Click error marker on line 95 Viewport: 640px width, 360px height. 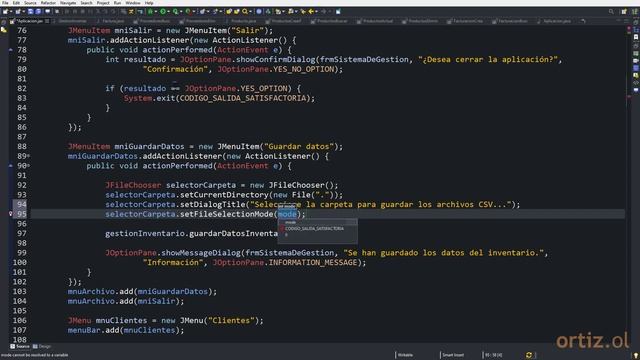(11, 214)
